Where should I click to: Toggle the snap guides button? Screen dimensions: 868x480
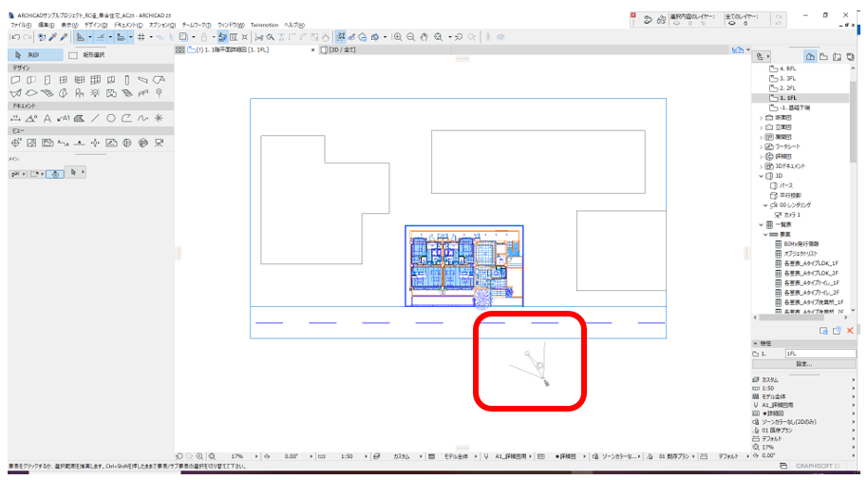point(101,37)
